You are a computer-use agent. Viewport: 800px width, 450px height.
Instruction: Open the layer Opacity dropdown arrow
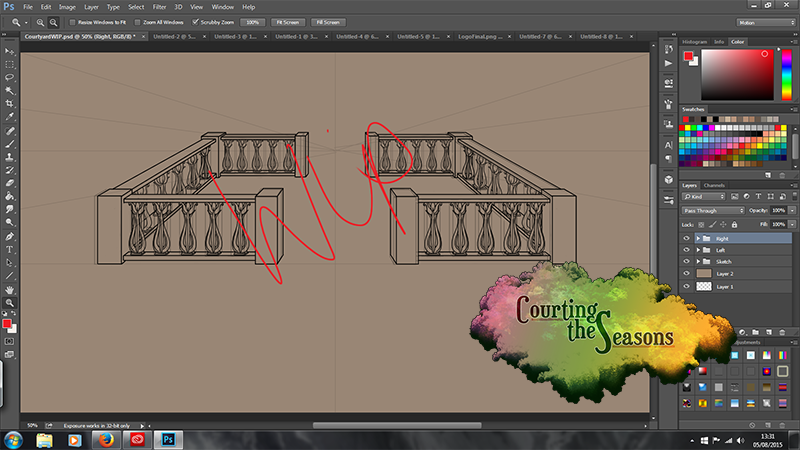791,211
